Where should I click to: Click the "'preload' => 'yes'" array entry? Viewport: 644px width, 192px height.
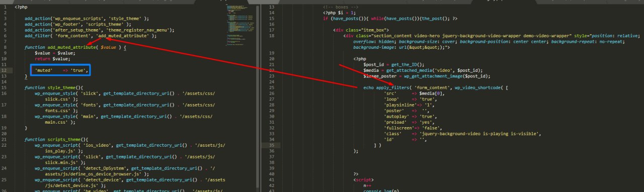408,122
